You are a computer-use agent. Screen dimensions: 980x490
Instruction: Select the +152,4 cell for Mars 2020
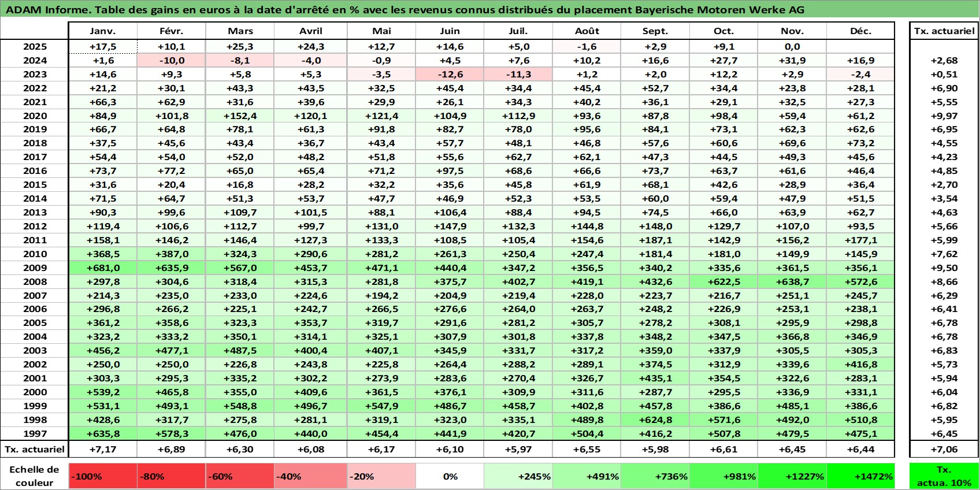(x=240, y=116)
